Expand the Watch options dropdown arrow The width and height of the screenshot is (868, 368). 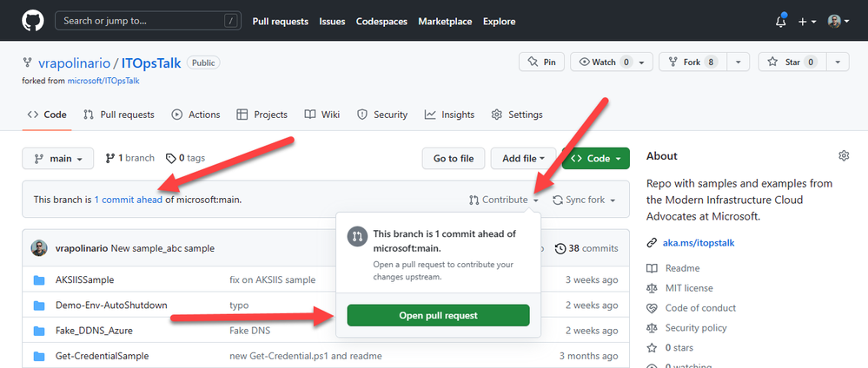click(x=641, y=62)
